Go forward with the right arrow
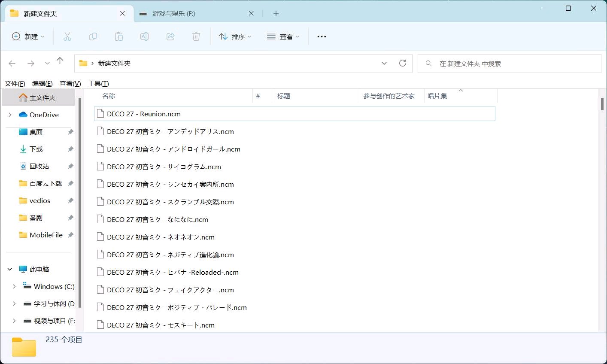This screenshot has width=607, height=364. pyautogui.click(x=31, y=64)
